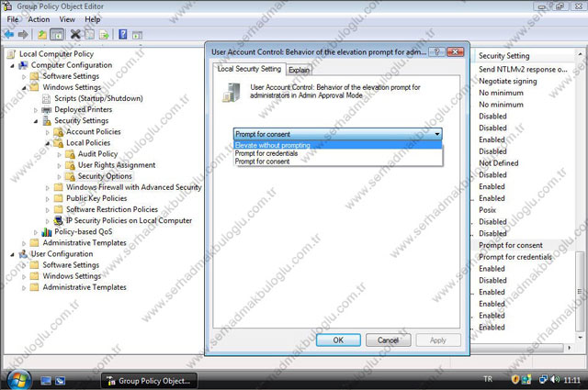The image size is (588, 390).
Task: Click the Scripts (Startup/Shutdown) icon
Action: pos(47,98)
